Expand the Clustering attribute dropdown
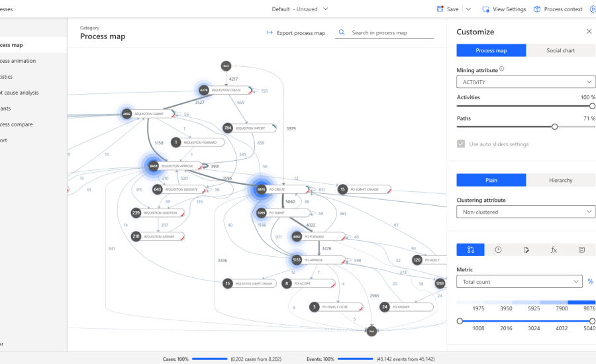The image size is (596, 364). coord(526,212)
